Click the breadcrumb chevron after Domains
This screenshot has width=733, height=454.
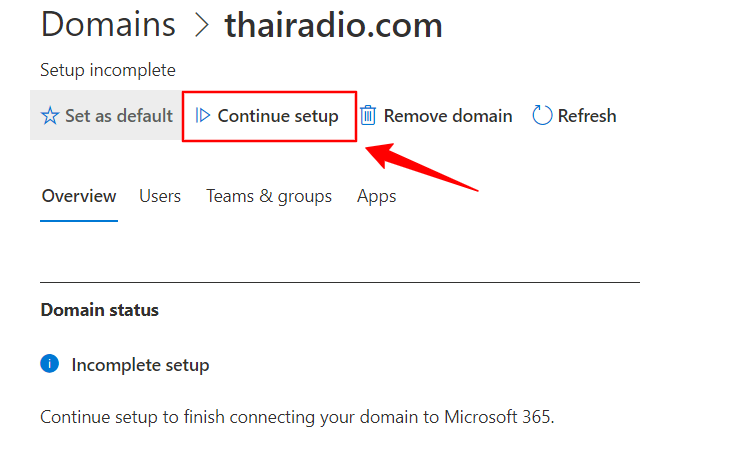pos(201,25)
